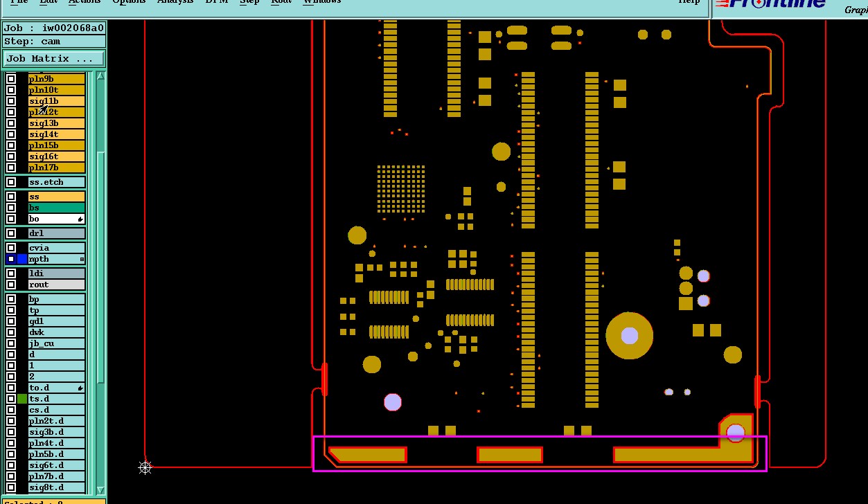Tick the checkbox beside cvia
This screenshot has width=868, height=504.
(11, 248)
